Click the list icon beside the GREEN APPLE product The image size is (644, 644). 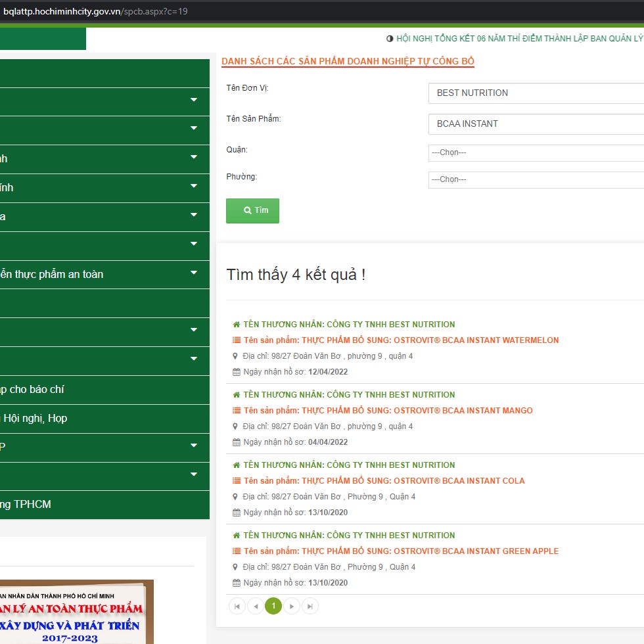[237, 551]
